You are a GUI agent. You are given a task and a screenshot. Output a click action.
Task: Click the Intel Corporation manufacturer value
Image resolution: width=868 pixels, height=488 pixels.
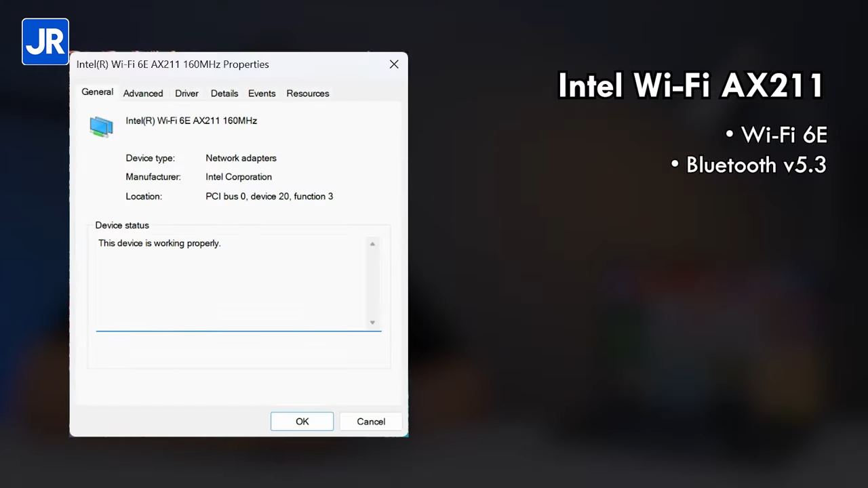point(239,177)
